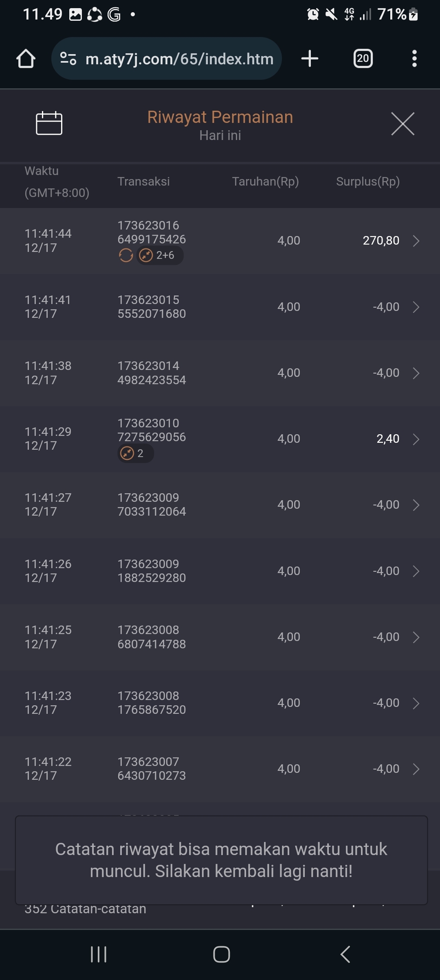Expand the 2,40 surplus row chevron
The image size is (440, 980).
pyautogui.click(x=416, y=439)
